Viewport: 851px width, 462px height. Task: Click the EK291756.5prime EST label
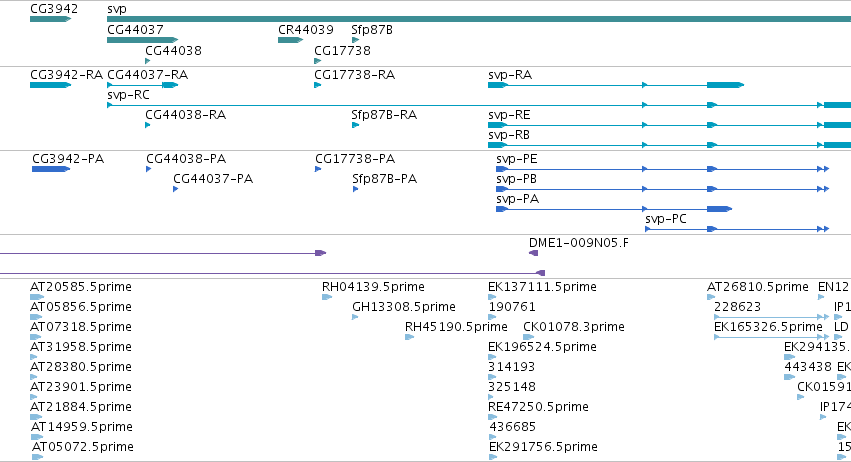pyautogui.click(x=543, y=447)
